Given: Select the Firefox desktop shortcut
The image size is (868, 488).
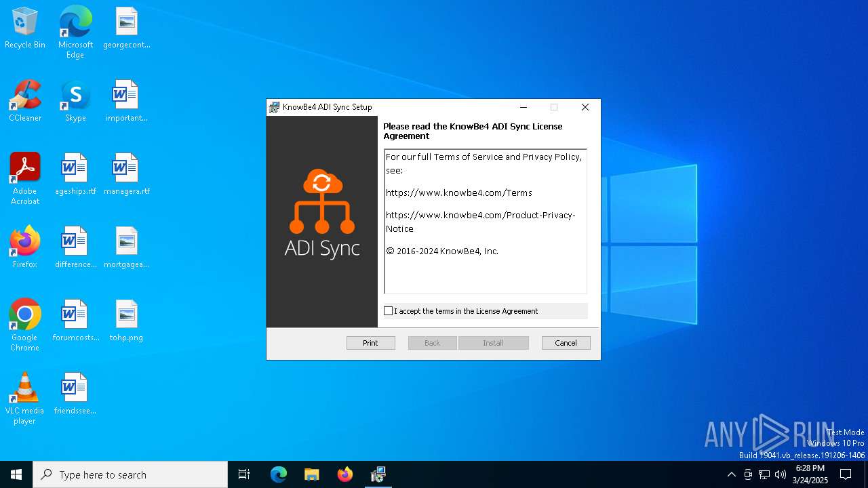Looking at the screenshot, I should [25, 248].
